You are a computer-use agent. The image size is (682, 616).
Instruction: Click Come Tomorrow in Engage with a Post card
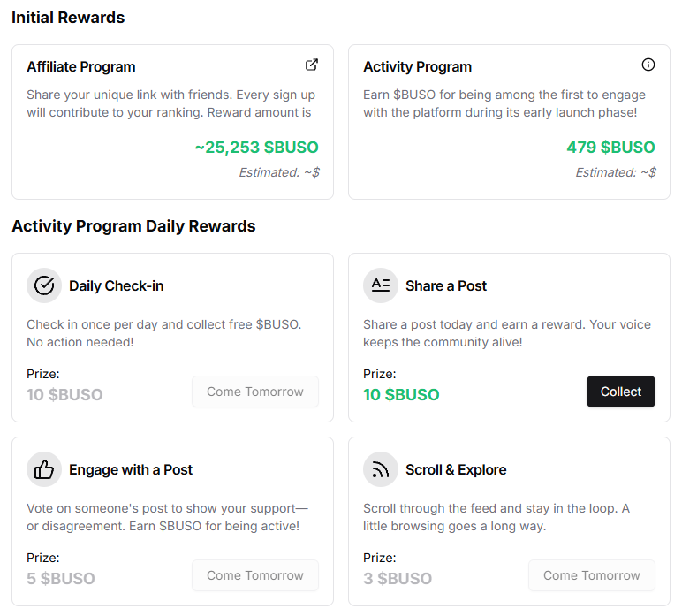pyautogui.click(x=255, y=575)
